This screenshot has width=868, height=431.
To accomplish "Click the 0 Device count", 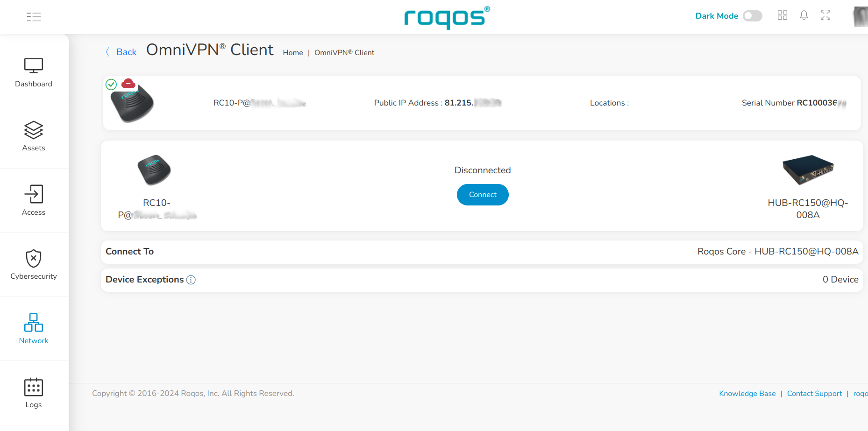I will (840, 280).
